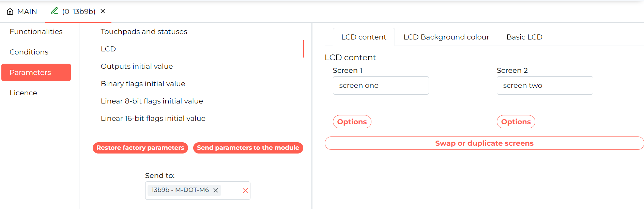The height and width of the screenshot is (209, 644).
Task: Select Parameters in the sidebar
Action: (x=36, y=72)
